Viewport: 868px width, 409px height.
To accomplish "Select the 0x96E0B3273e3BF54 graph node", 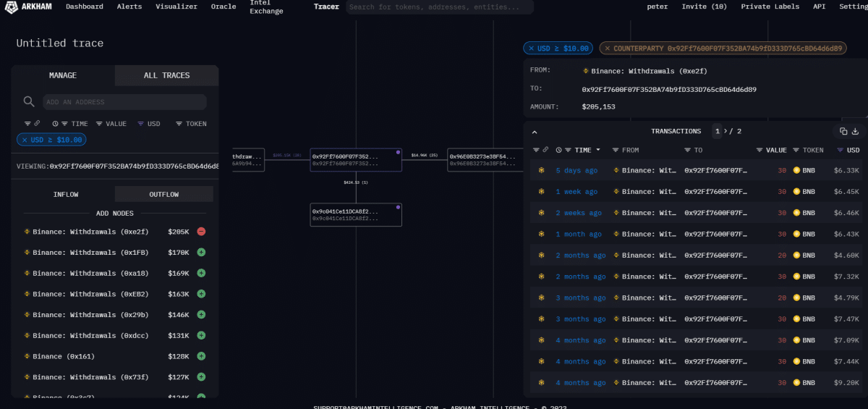I will click(x=485, y=160).
